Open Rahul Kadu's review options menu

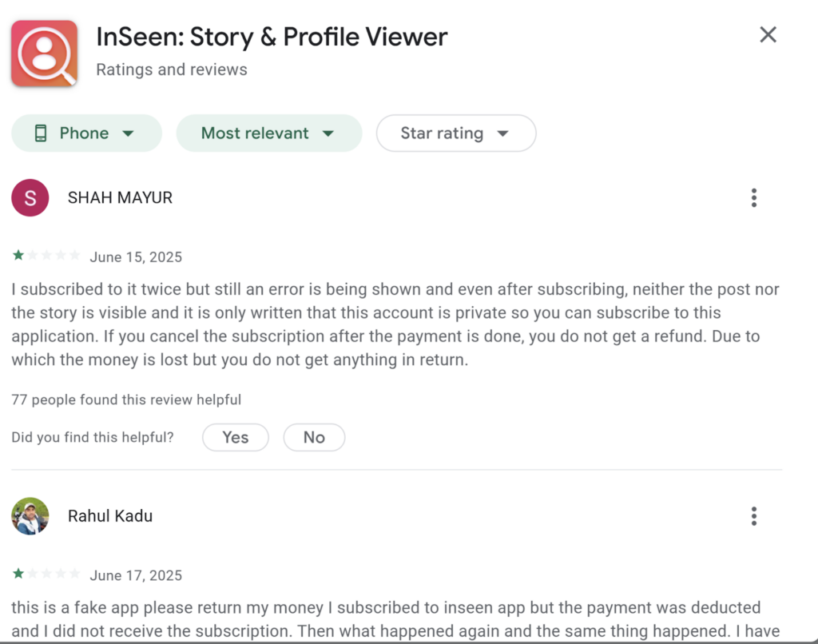click(x=753, y=515)
